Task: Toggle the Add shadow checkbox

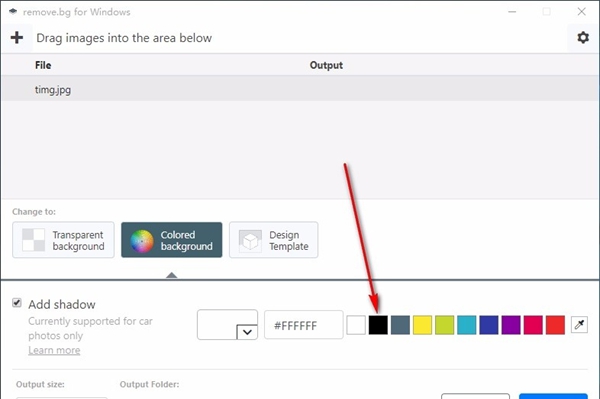Action: tap(17, 303)
